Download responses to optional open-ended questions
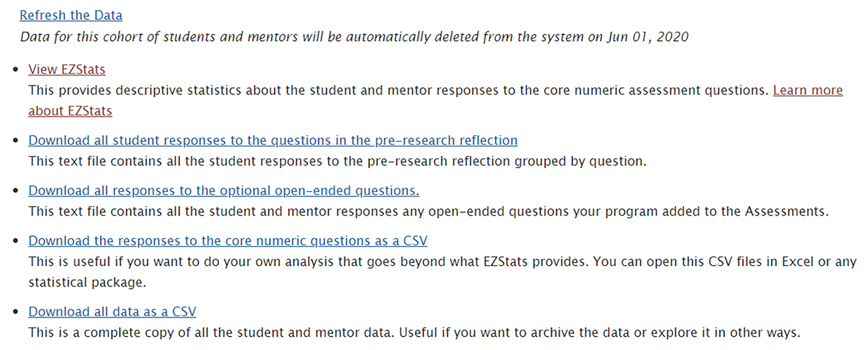 (x=224, y=191)
